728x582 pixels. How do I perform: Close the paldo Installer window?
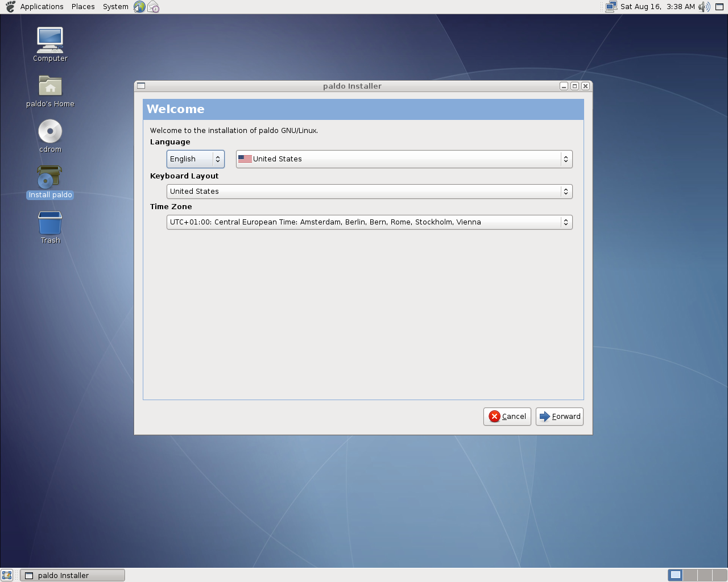585,86
